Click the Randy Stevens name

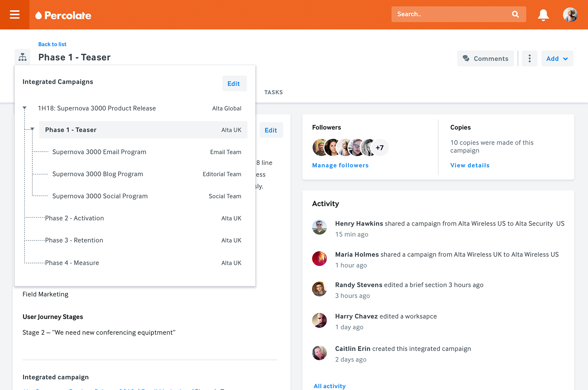click(x=359, y=285)
